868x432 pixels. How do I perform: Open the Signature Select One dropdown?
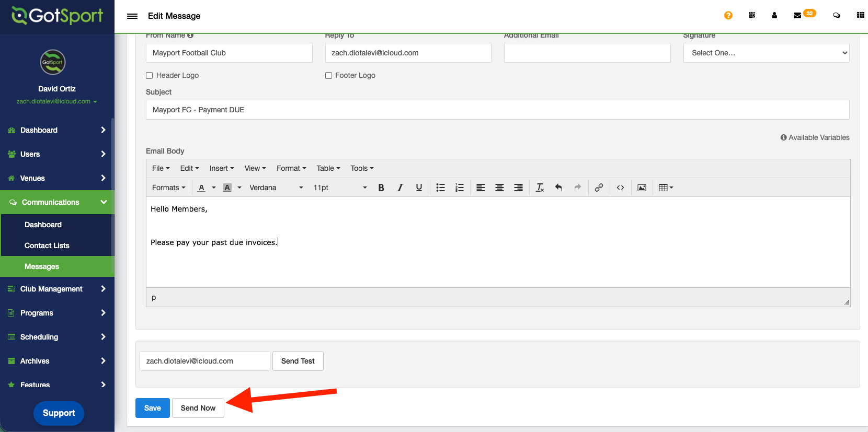click(x=766, y=53)
